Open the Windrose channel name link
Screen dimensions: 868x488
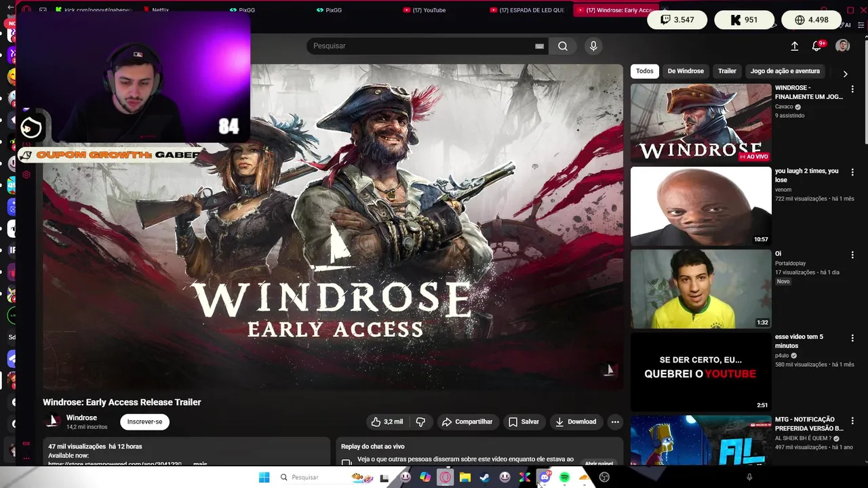pos(81,418)
